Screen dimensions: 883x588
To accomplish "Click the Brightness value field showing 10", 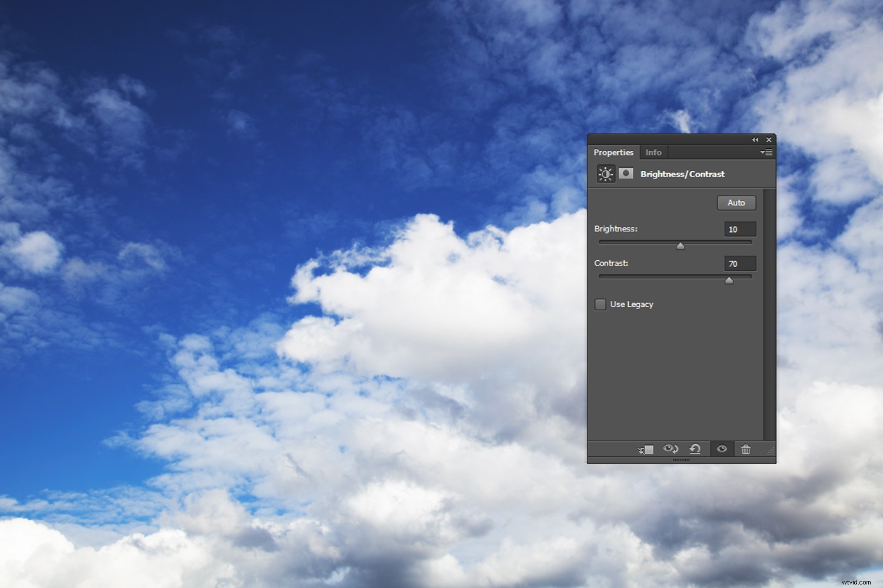I will (x=739, y=229).
